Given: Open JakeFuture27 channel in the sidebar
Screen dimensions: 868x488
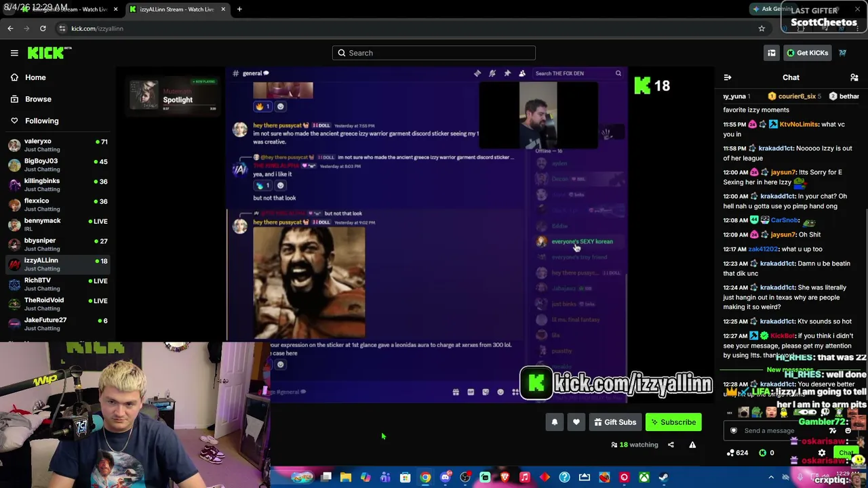Looking at the screenshot, I should [58, 323].
